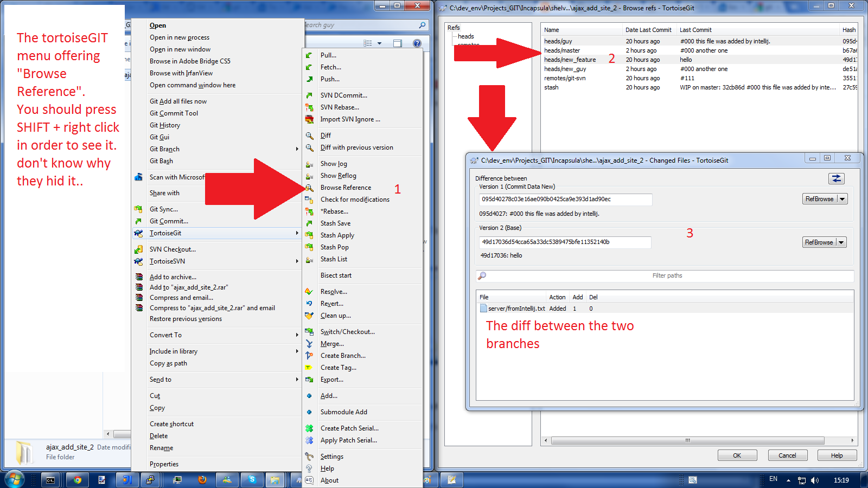The image size is (868, 488).
Task: Click the swap versions icon button
Action: (836, 178)
